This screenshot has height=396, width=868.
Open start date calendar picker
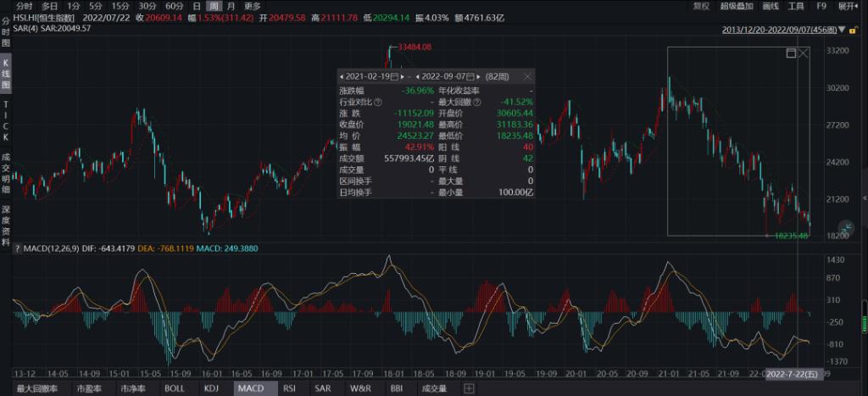(x=394, y=76)
